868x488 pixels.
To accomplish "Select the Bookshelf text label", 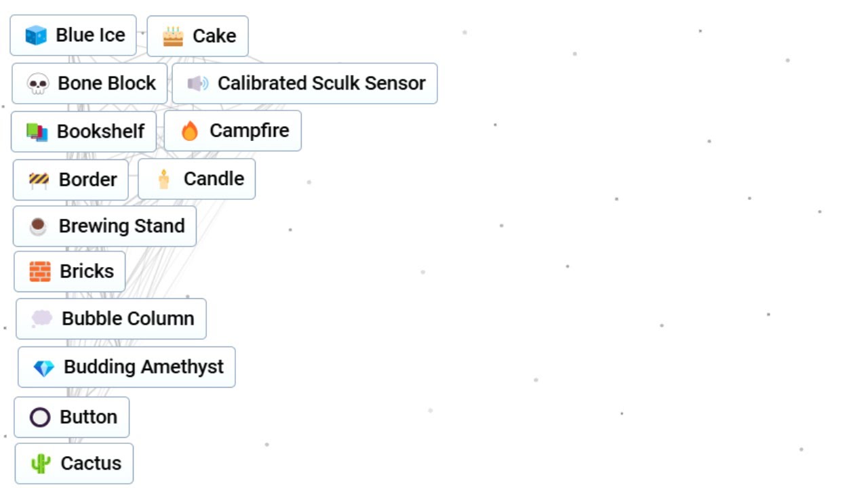I will (100, 131).
